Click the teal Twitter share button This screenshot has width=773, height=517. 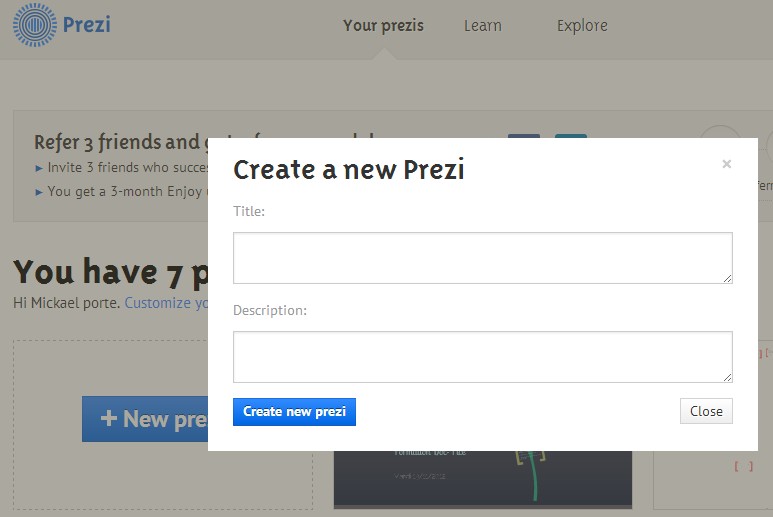(x=571, y=136)
